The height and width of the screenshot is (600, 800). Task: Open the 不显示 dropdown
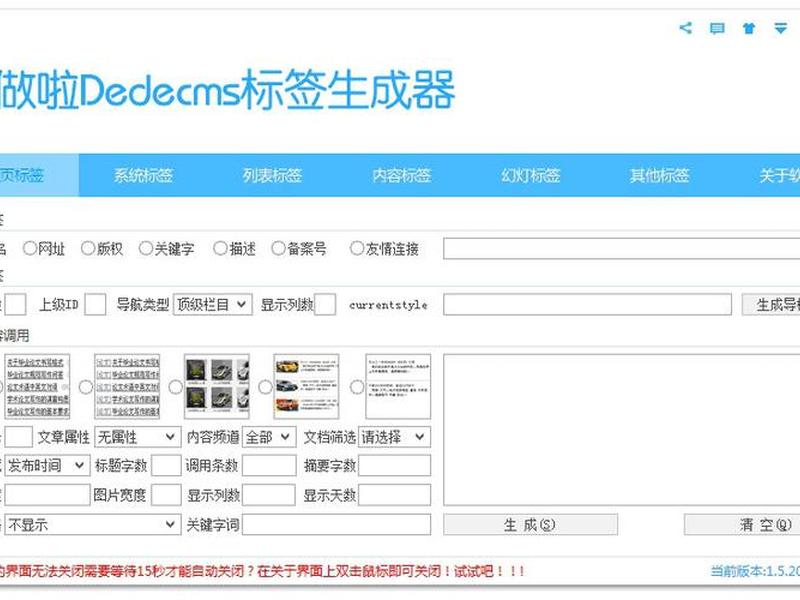(x=93, y=524)
